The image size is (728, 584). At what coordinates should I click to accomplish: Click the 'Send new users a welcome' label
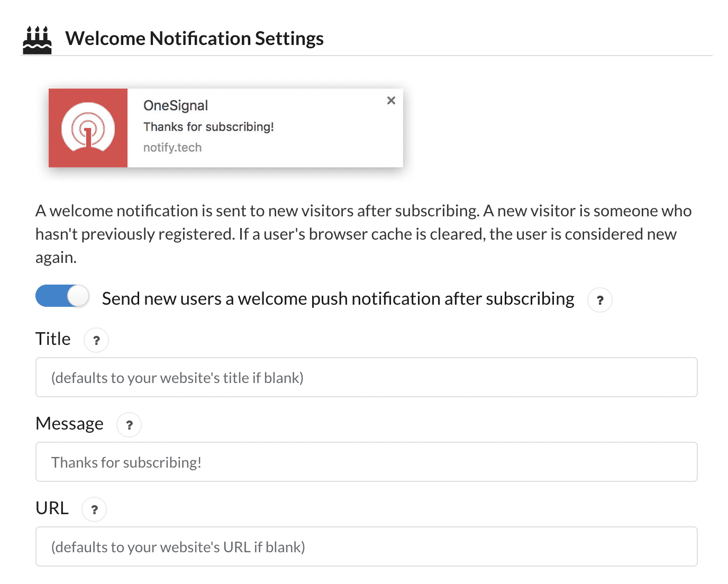click(338, 299)
